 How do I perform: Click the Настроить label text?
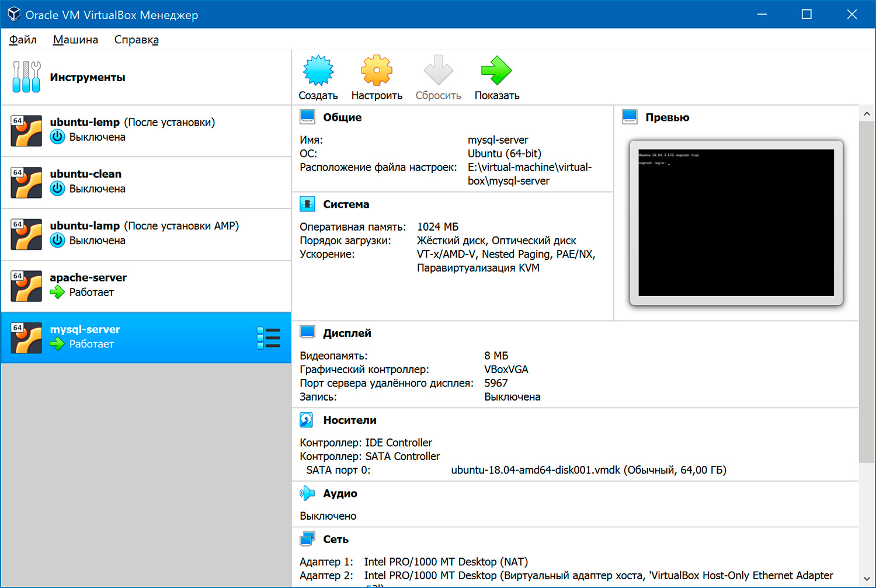(377, 96)
